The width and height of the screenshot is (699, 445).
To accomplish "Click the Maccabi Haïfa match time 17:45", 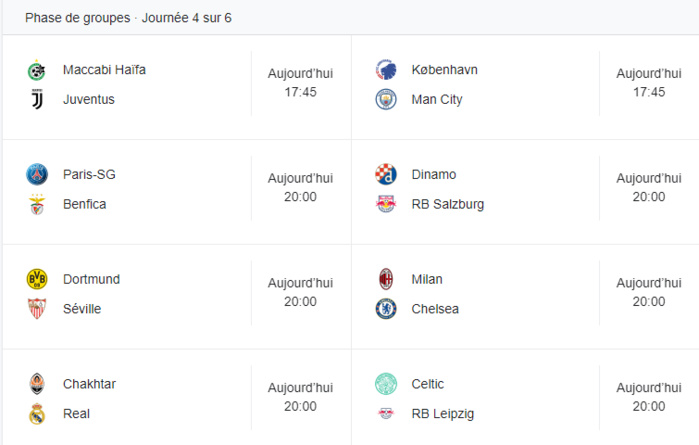I will coord(300,92).
